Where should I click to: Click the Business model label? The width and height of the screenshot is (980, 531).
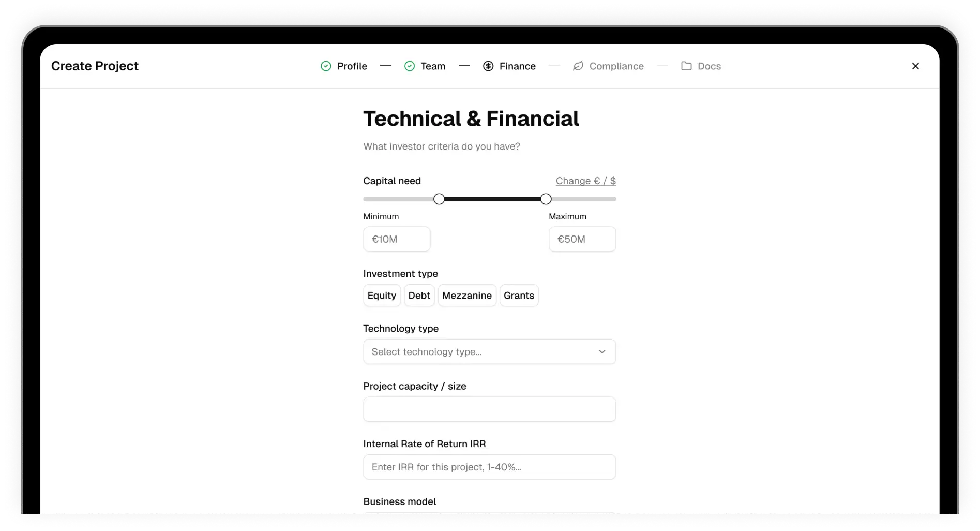pos(399,502)
